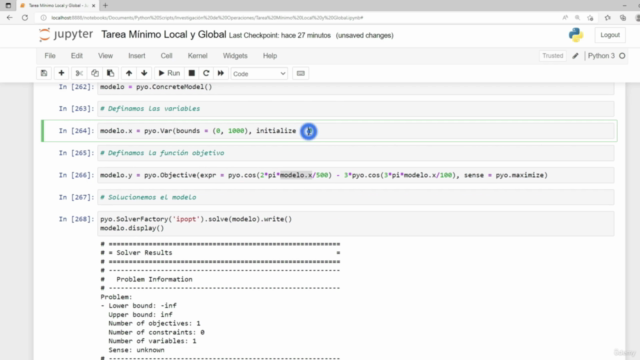Image resolution: width=640 pixels, height=360 pixels.
Task: Open the Help menu
Action: point(270,56)
